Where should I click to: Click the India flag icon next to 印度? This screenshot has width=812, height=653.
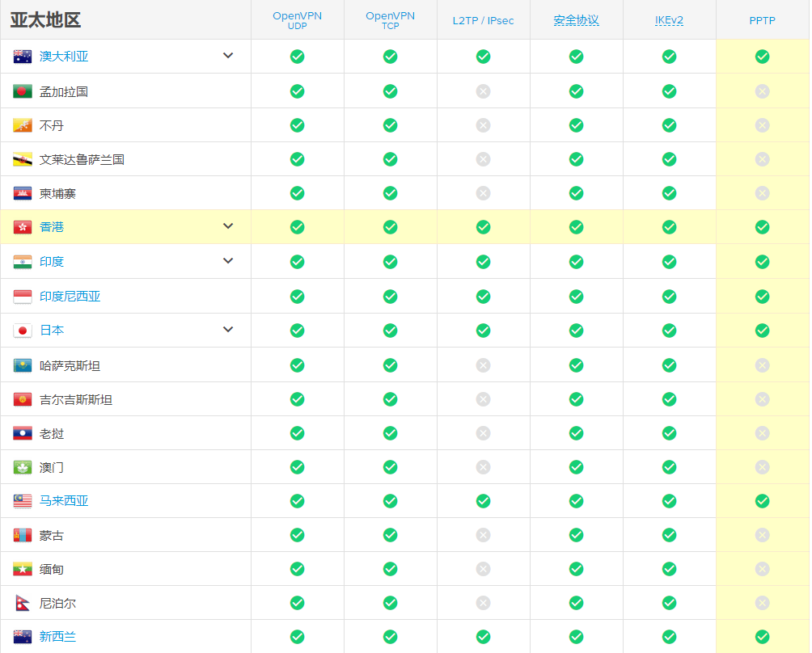tap(23, 262)
